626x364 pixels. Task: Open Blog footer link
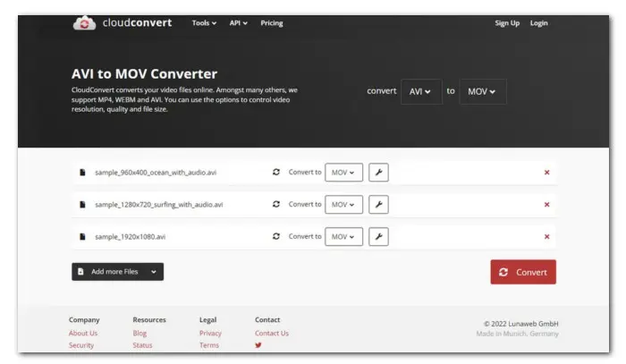[140, 333]
